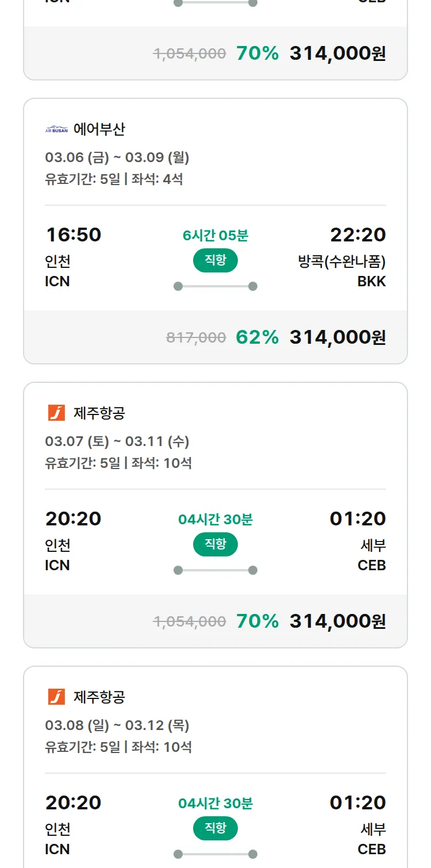This screenshot has height=868, width=431.
Task: Select the 에어부산 airline name
Action: pyautogui.click(x=99, y=129)
